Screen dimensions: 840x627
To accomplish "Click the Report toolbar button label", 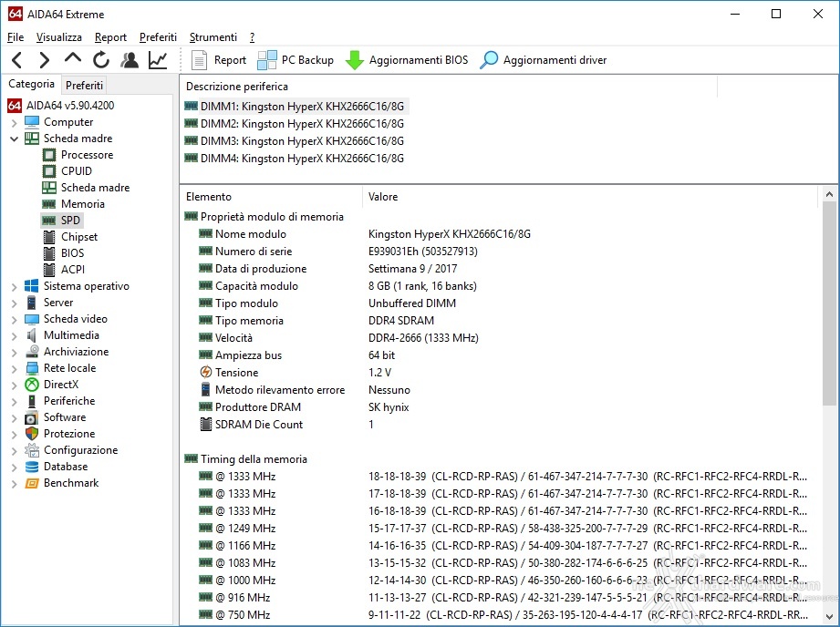I will pos(231,60).
